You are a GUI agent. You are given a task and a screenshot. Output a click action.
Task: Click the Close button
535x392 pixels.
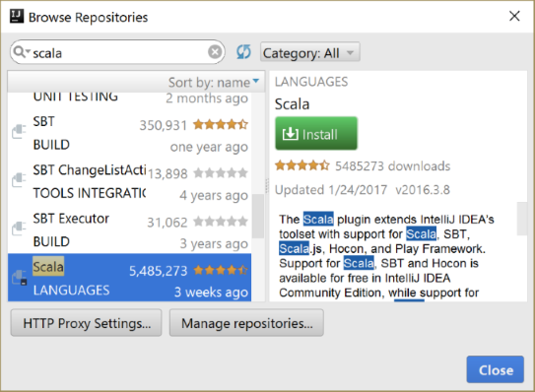496,369
